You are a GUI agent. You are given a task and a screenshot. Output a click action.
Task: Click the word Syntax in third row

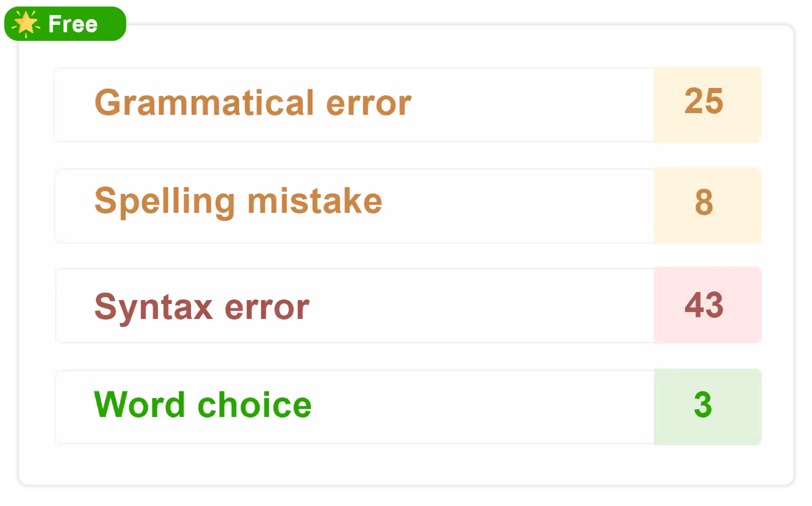(x=154, y=307)
